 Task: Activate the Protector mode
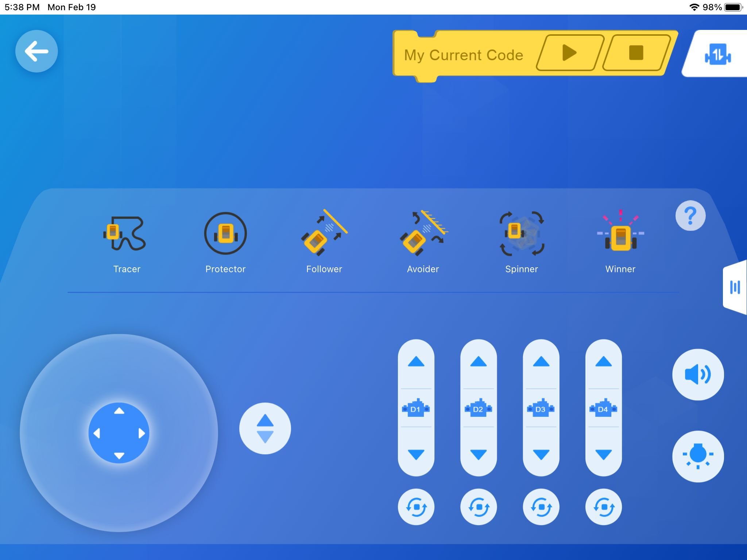point(225,234)
